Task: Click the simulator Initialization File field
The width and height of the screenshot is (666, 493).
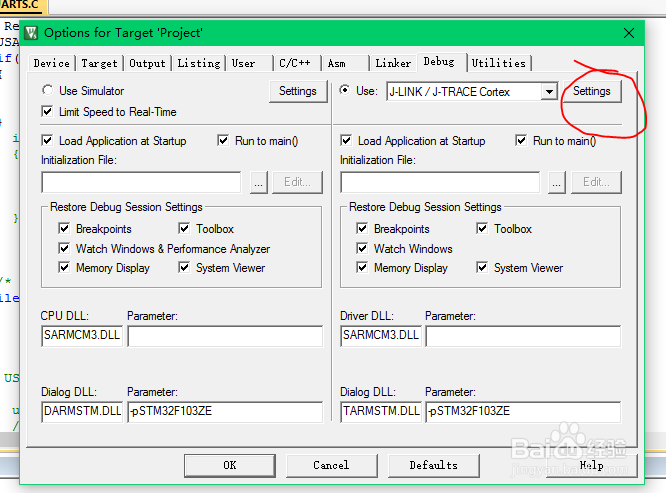Action: tap(141, 183)
